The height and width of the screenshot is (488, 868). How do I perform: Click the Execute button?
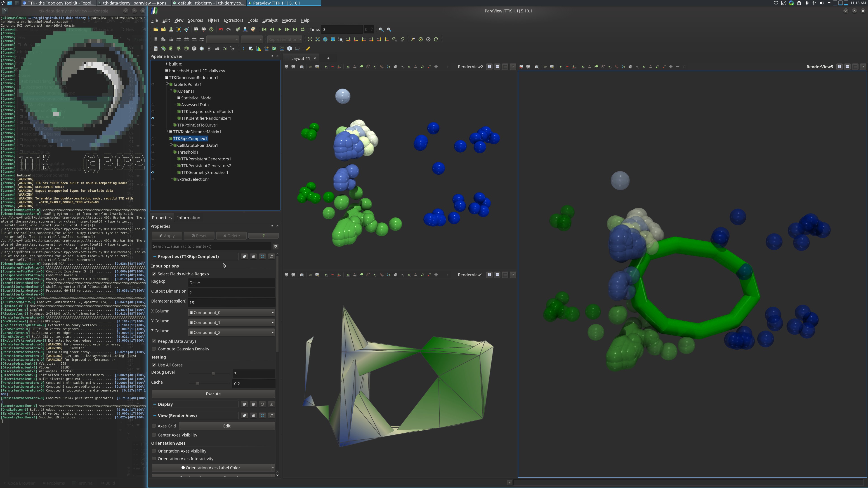(x=213, y=394)
